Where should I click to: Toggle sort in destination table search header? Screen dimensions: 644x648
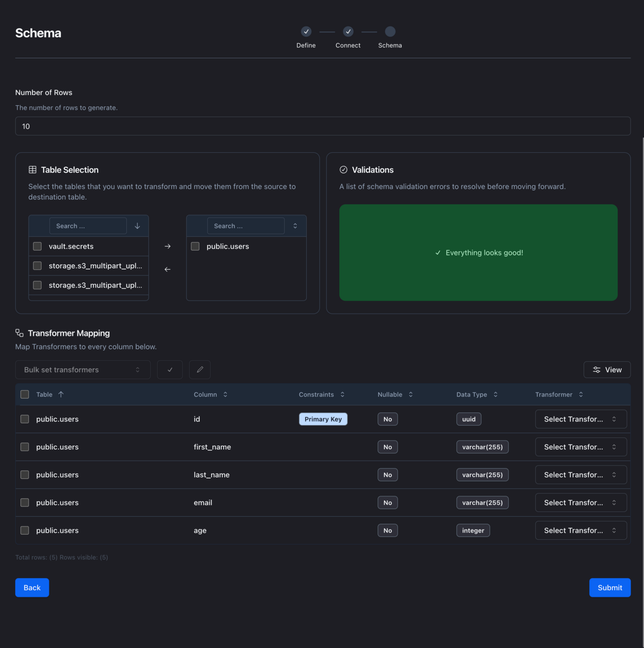(295, 226)
